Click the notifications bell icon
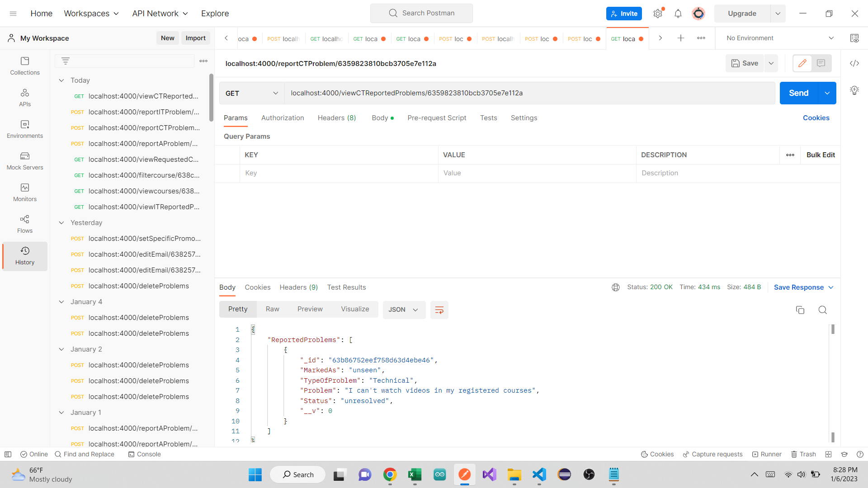The width and height of the screenshot is (868, 488). (678, 14)
